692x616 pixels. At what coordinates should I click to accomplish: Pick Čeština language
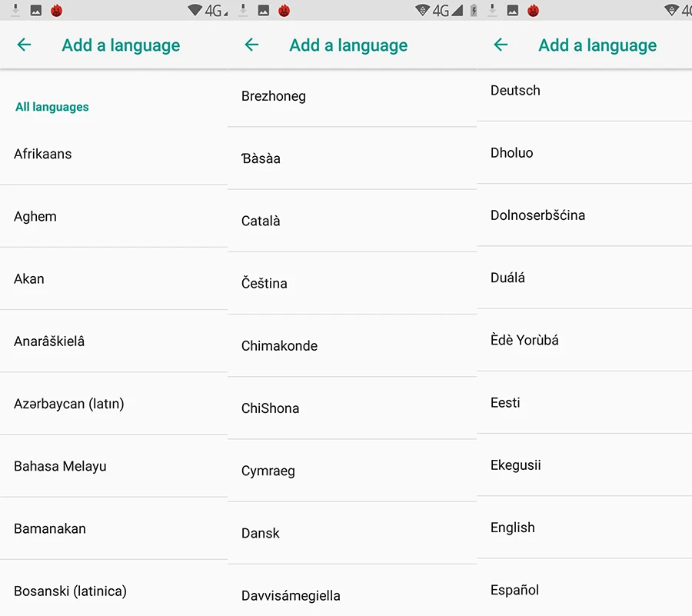[352, 283]
